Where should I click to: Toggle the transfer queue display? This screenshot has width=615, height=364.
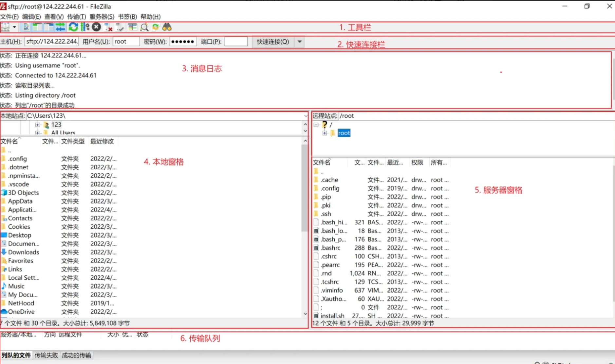(60, 27)
